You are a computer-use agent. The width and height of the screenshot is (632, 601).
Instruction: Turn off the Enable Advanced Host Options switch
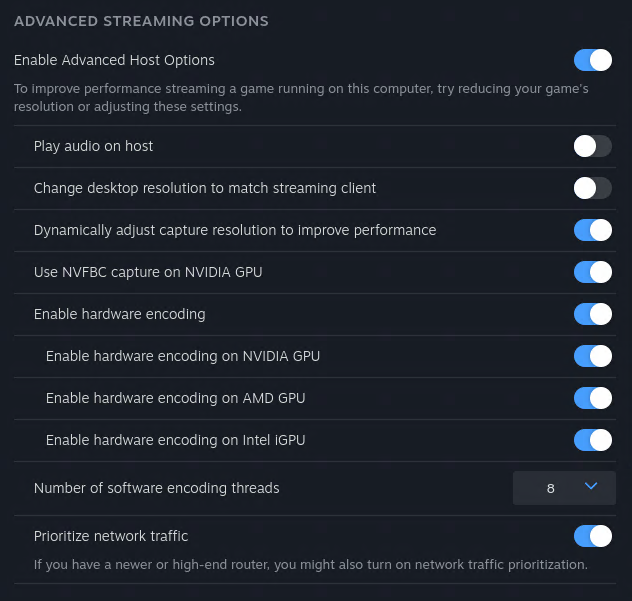tap(592, 60)
